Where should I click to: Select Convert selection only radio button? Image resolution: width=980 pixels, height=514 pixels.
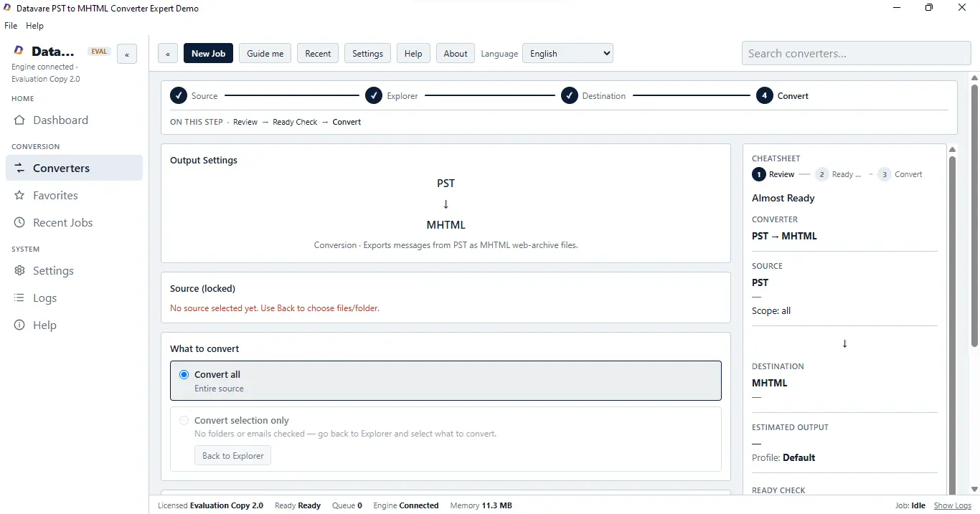coord(184,420)
